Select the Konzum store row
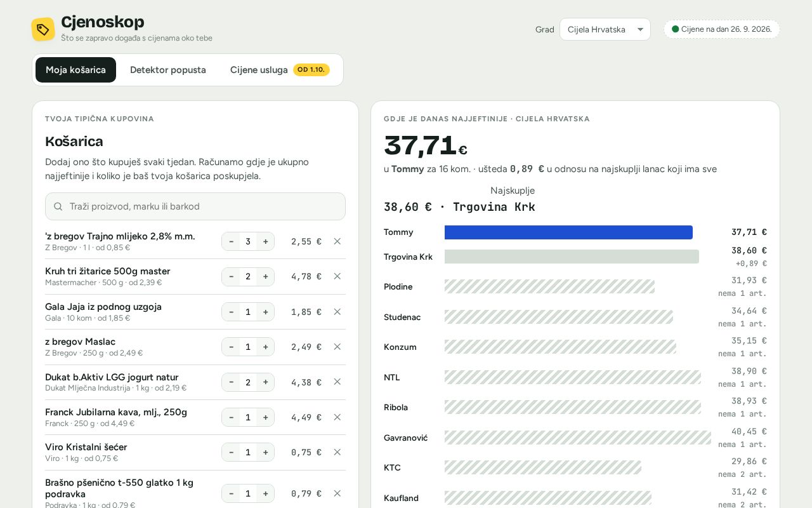The image size is (812, 508). pos(575,347)
